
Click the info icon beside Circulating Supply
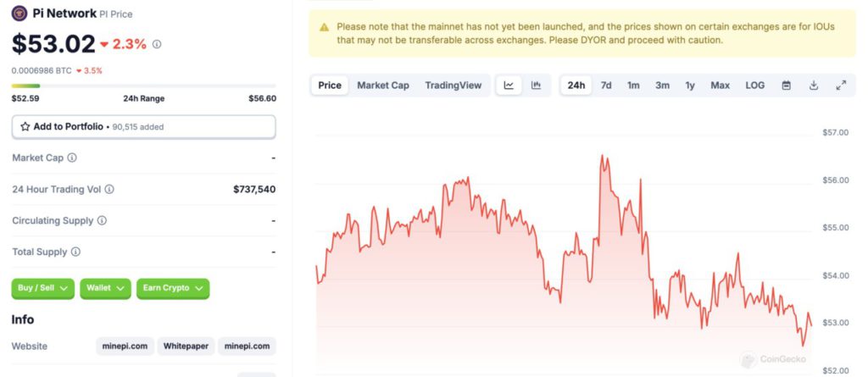click(x=102, y=221)
